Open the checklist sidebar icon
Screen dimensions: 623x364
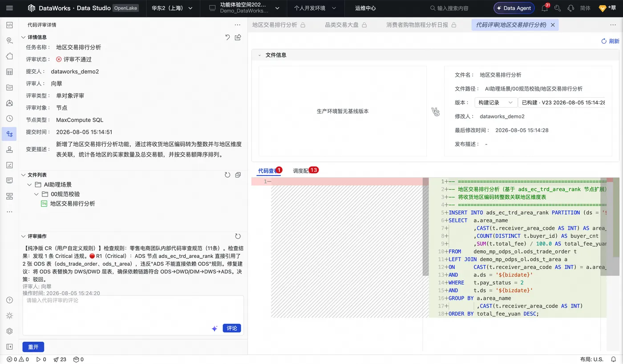click(x=9, y=165)
